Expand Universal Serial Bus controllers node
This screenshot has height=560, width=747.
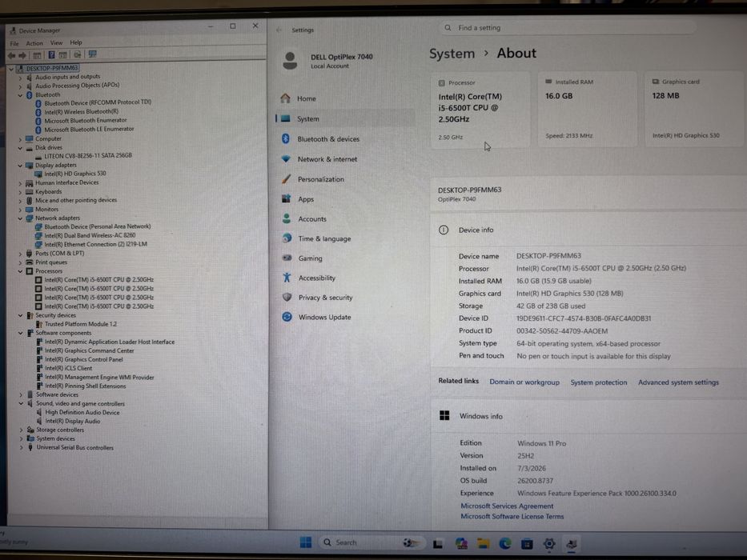click(21, 448)
